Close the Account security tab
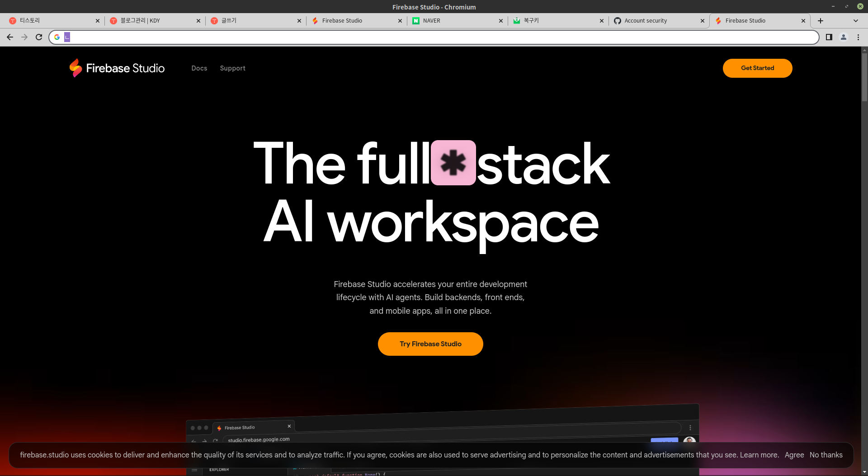Viewport: 868px width, 476px height. point(702,21)
